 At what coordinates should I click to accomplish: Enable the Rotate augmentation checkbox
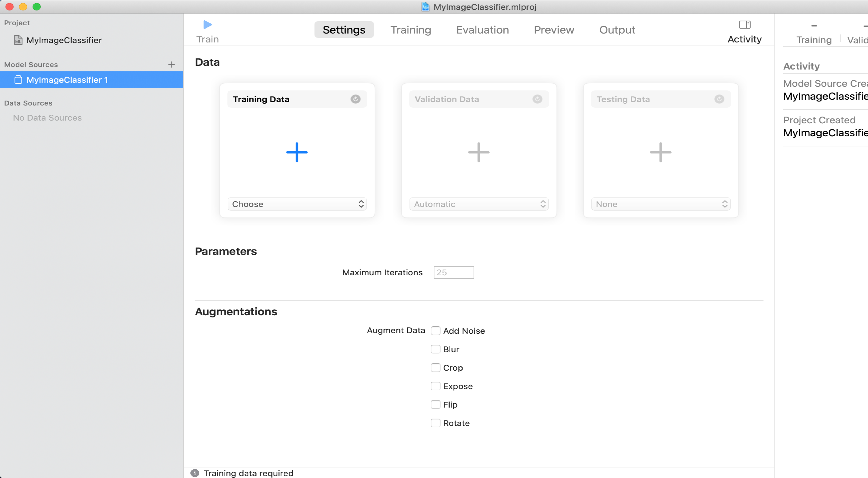tap(435, 423)
